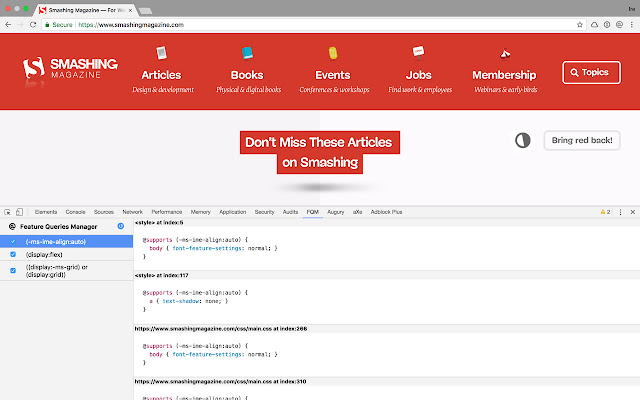Toggle the contrast half-circle icon
640x400 pixels.
pos(522,140)
